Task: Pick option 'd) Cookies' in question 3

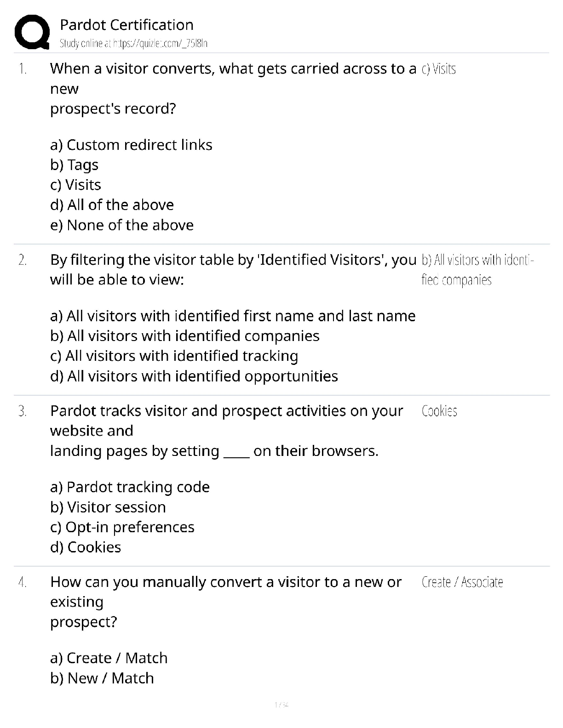Action: click(x=86, y=547)
